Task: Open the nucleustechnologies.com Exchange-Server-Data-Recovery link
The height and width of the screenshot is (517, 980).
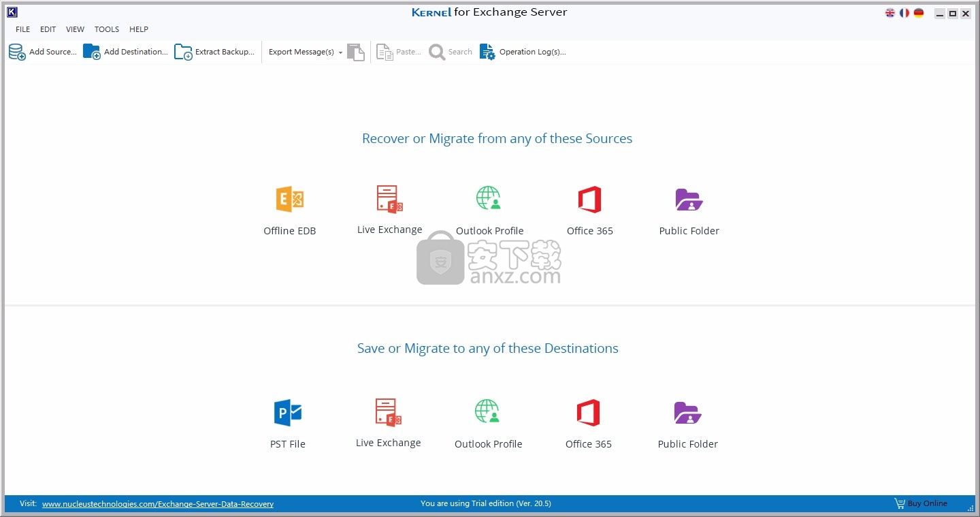Action: (158, 504)
